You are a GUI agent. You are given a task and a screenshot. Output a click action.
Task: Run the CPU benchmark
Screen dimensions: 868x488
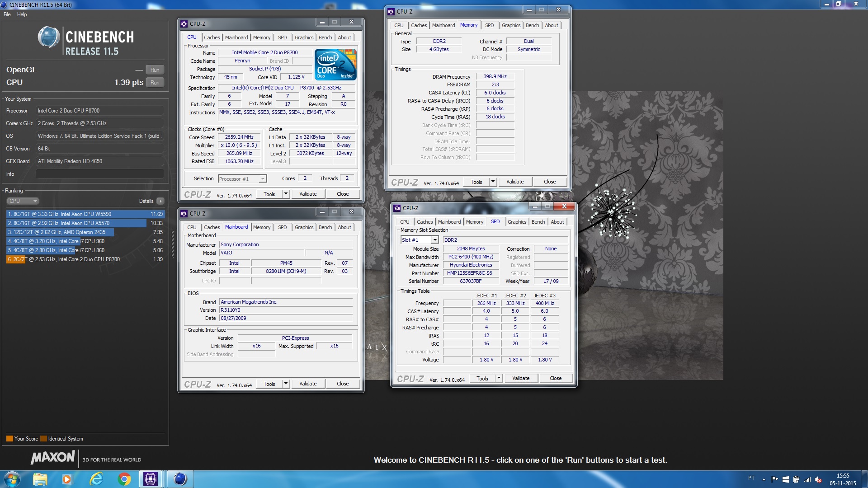click(155, 83)
